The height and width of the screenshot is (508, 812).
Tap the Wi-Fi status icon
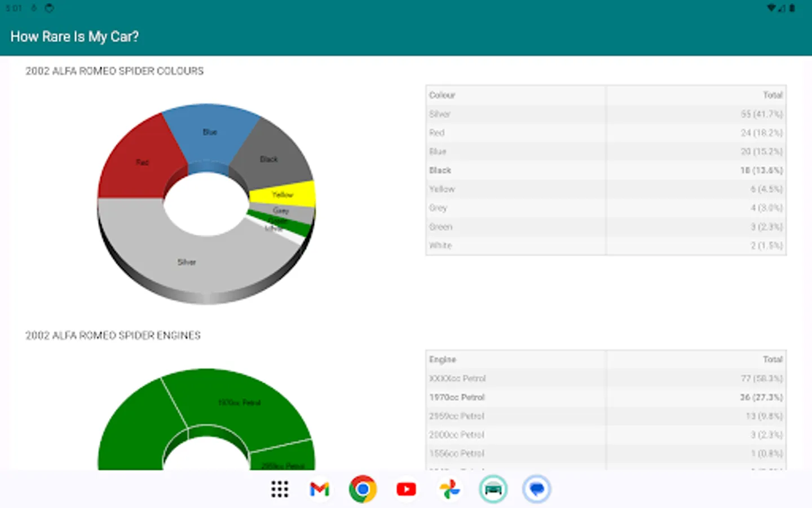point(771,8)
